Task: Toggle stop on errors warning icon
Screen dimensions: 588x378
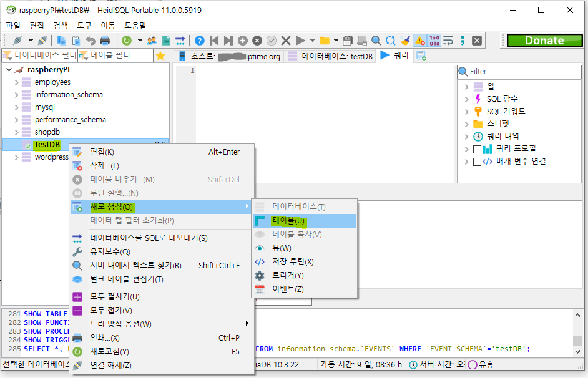Action: [x=419, y=41]
